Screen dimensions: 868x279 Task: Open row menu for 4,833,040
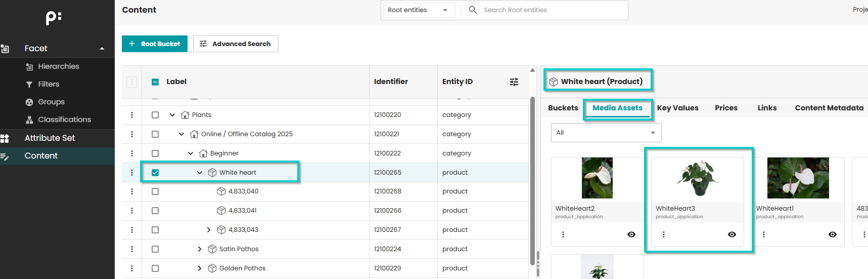pos(132,191)
